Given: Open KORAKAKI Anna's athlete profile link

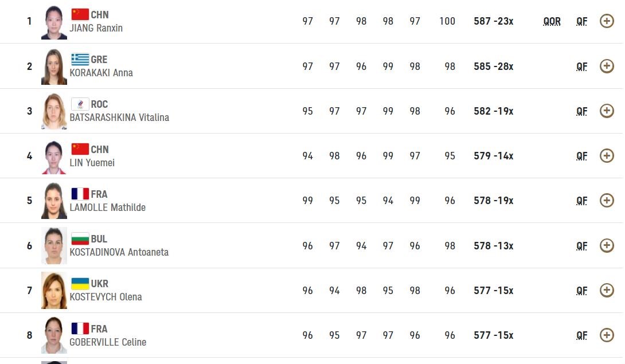Looking at the screenshot, I should coord(101,73).
